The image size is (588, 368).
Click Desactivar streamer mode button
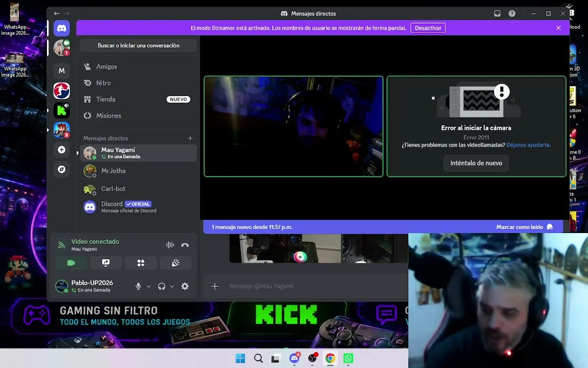(428, 28)
